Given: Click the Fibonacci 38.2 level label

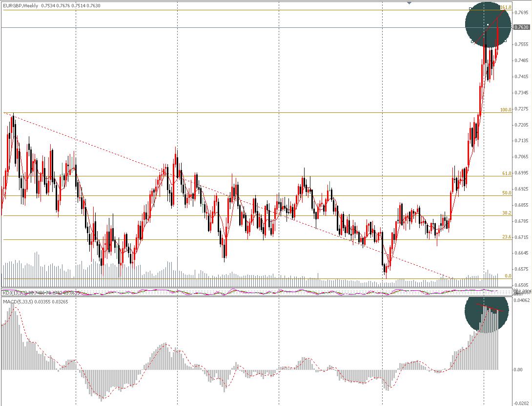Looking at the screenshot, I should click(507, 213).
